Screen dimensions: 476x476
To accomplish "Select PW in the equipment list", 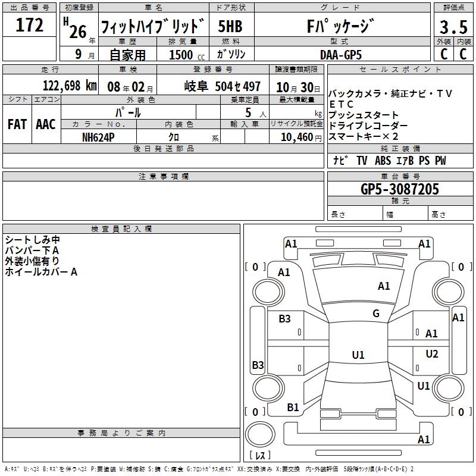I will coord(440,161).
